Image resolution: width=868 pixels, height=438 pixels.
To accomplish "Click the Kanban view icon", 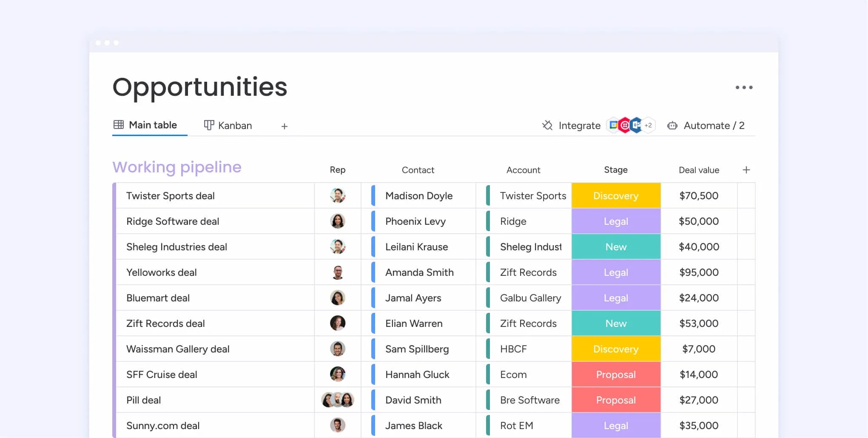I will click(x=208, y=126).
